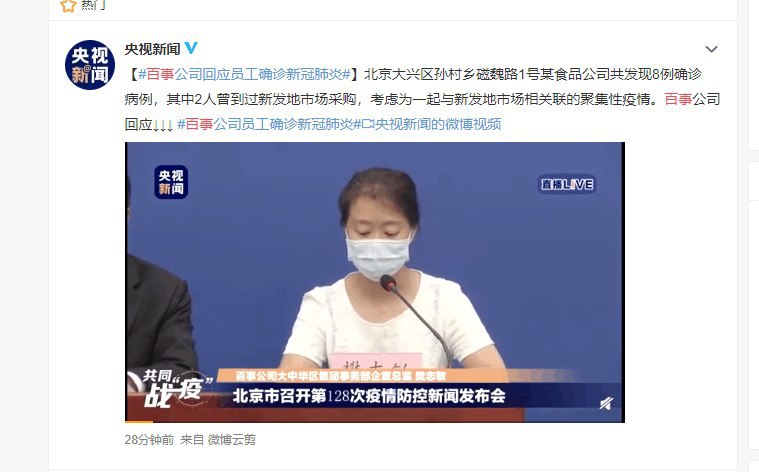759x472 pixels.
Task: Click the 直播LIVE badge in video
Action: [567, 184]
